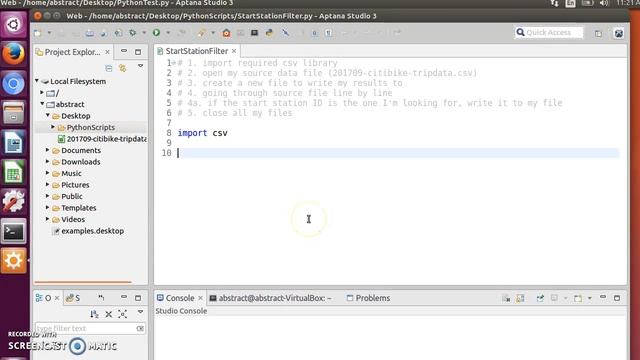Screen dimensions: 640x360
Task: Click the Open Perspective icon
Action: point(598,33)
